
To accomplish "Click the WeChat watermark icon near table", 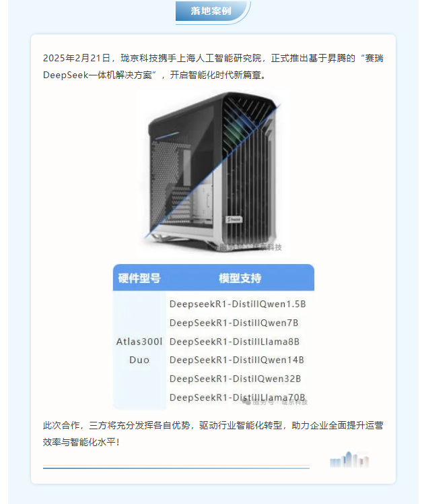I will 246,402.
